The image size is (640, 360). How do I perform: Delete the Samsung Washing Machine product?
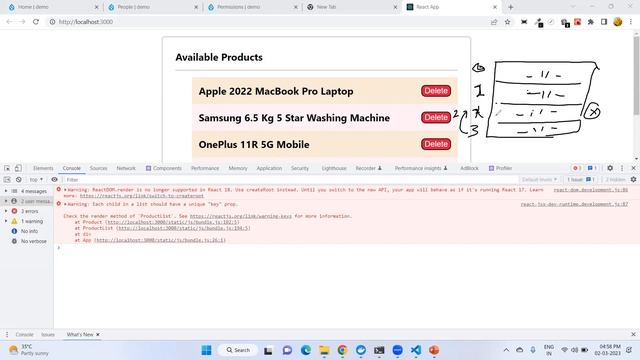436,118
